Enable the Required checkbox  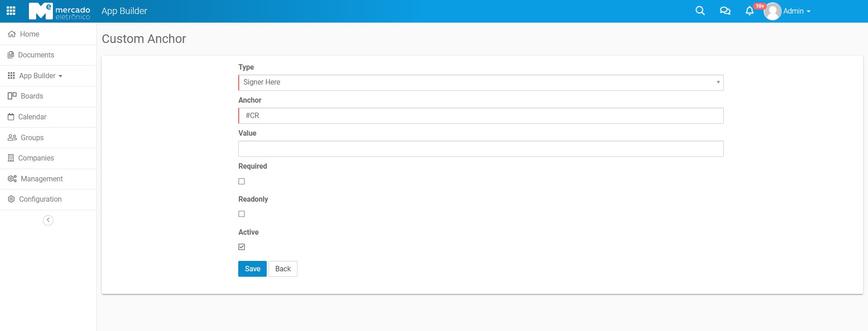click(242, 181)
